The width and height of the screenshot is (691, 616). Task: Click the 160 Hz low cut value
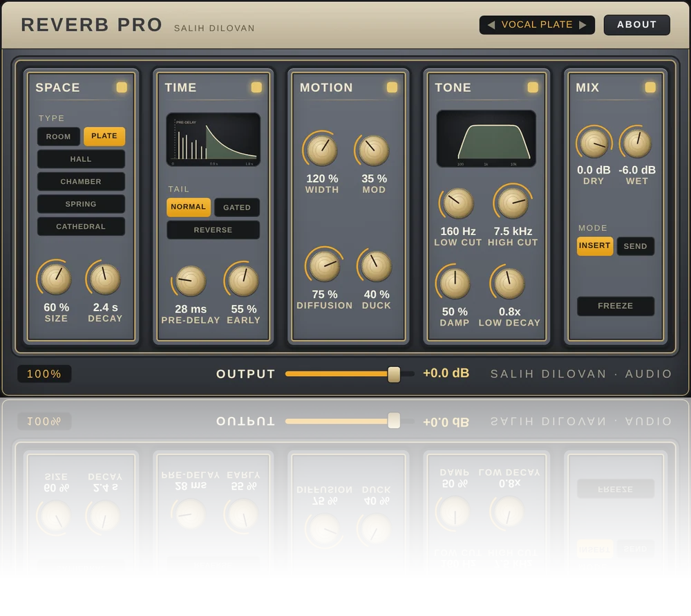pyautogui.click(x=458, y=231)
